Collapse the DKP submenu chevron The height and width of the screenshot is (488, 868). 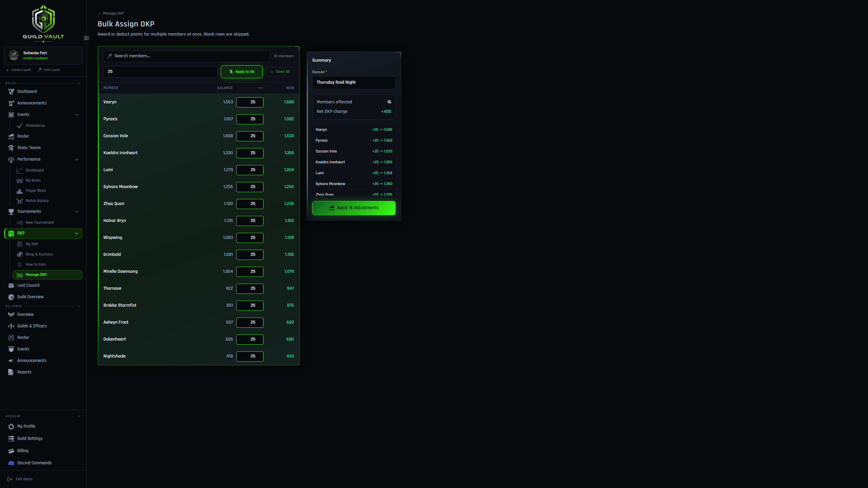pyautogui.click(x=77, y=233)
